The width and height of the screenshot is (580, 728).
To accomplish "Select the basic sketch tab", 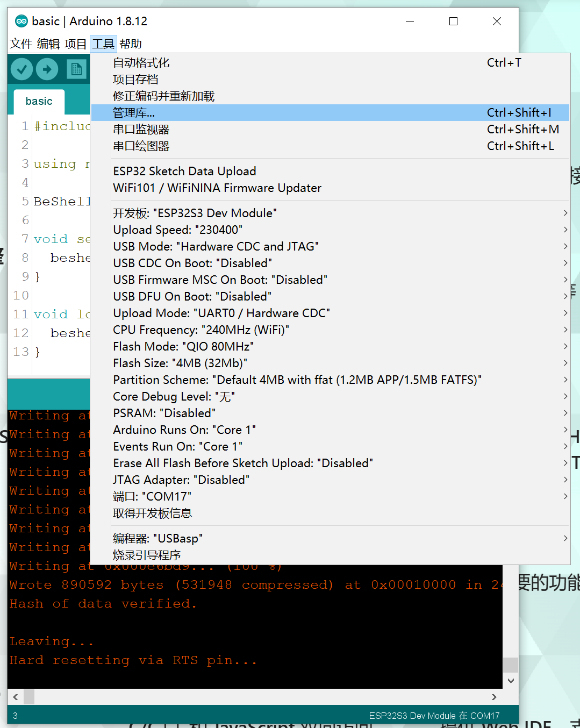I will tap(39, 101).
